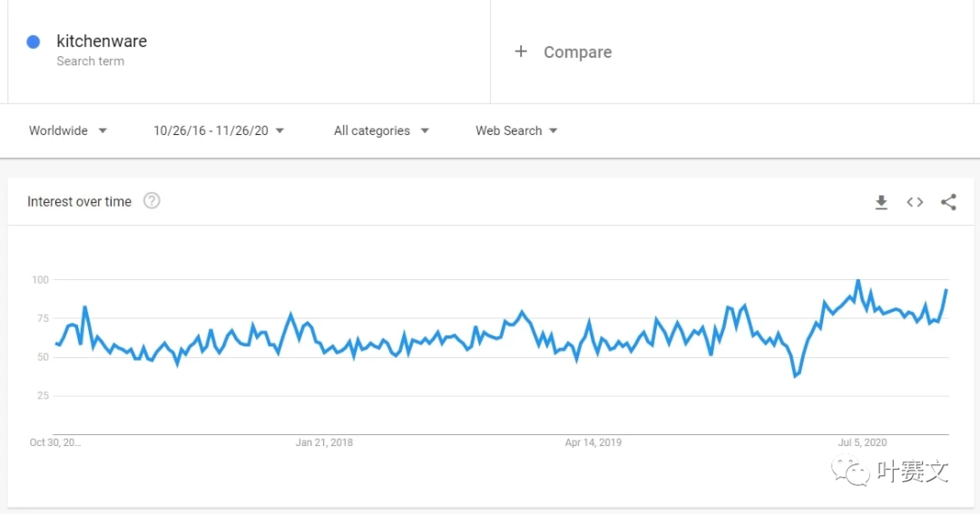Viewport: 980px width, 514px height.
Task: Click the Search term subtitle text
Action: pyautogui.click(x=90, y=62)
